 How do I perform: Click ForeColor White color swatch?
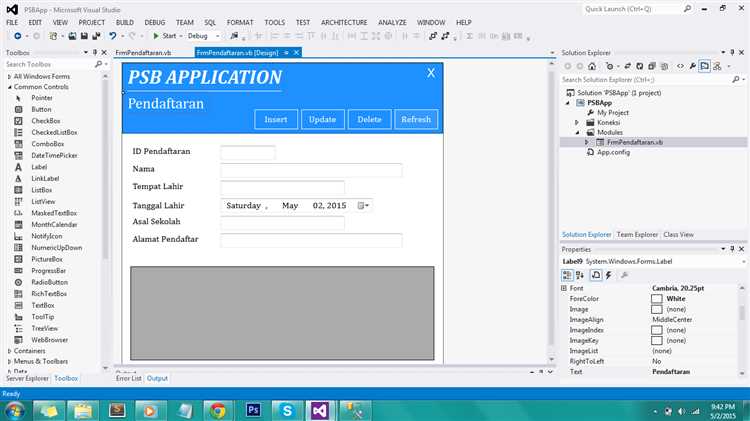(x=657, y=299)
